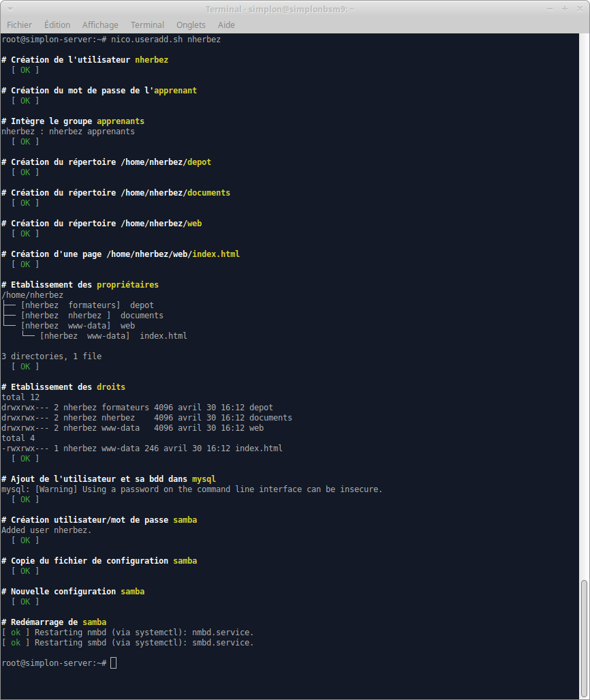The image size is (590, 700).
Task: Open the Fichier menu
Action: pyautogui.click(x=19, y=25)
